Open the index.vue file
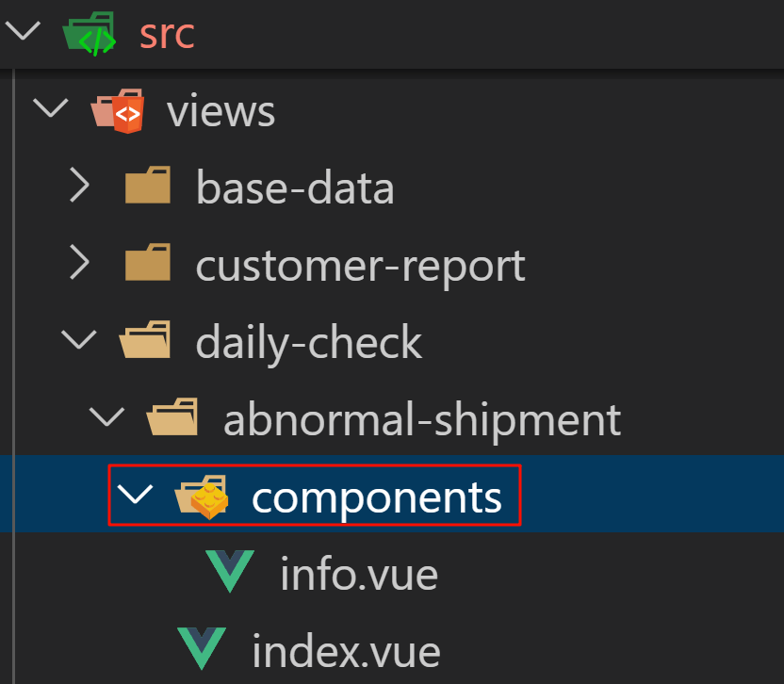This screenshot has height=684, width=784. [346, 652]
